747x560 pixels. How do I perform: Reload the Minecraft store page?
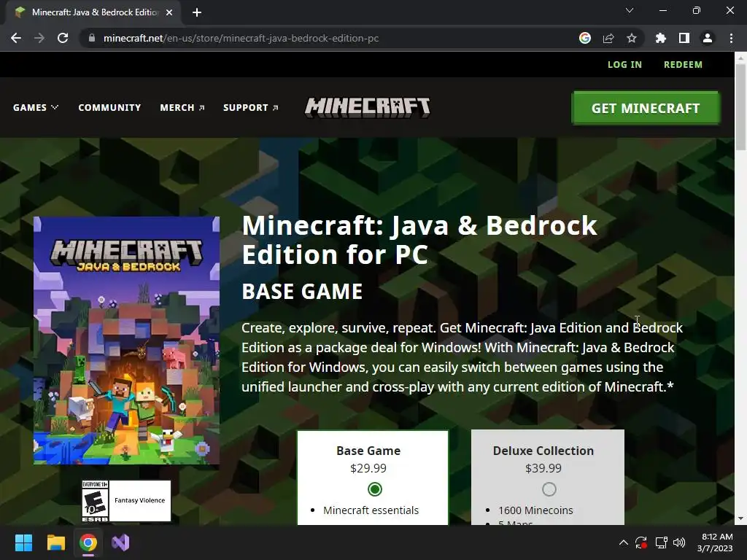pos(63,38)
